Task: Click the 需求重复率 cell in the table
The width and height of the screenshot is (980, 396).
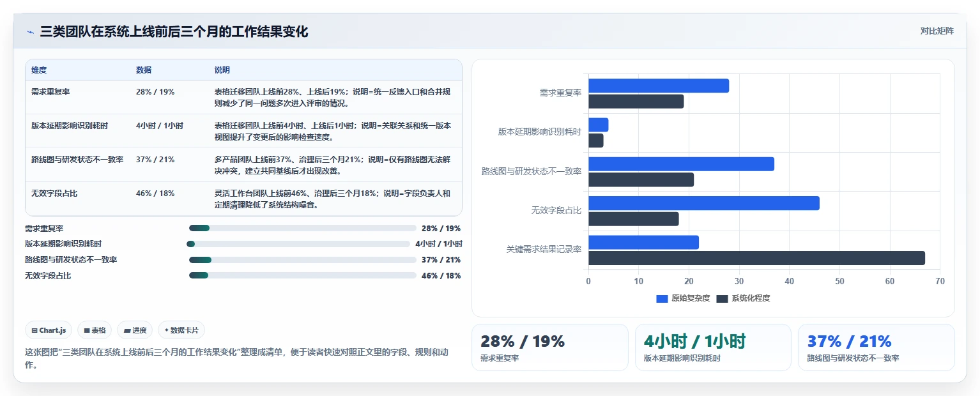Action: (50, 92)
